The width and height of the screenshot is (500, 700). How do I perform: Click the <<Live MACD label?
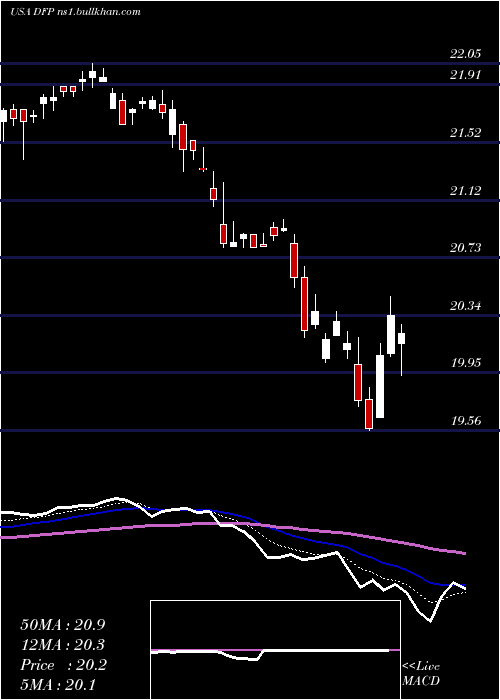[x=421, y=674]
